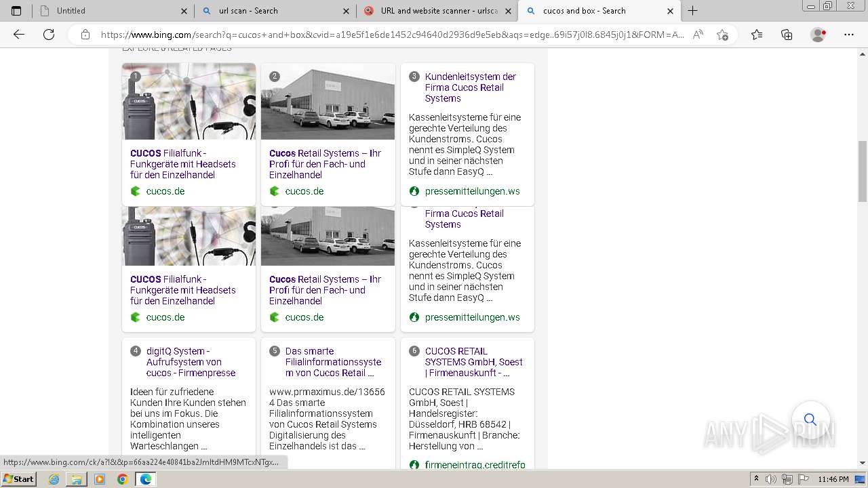The image size is (868, 488).
Task: Refresh the current page
Action: [x=49, y=35]
